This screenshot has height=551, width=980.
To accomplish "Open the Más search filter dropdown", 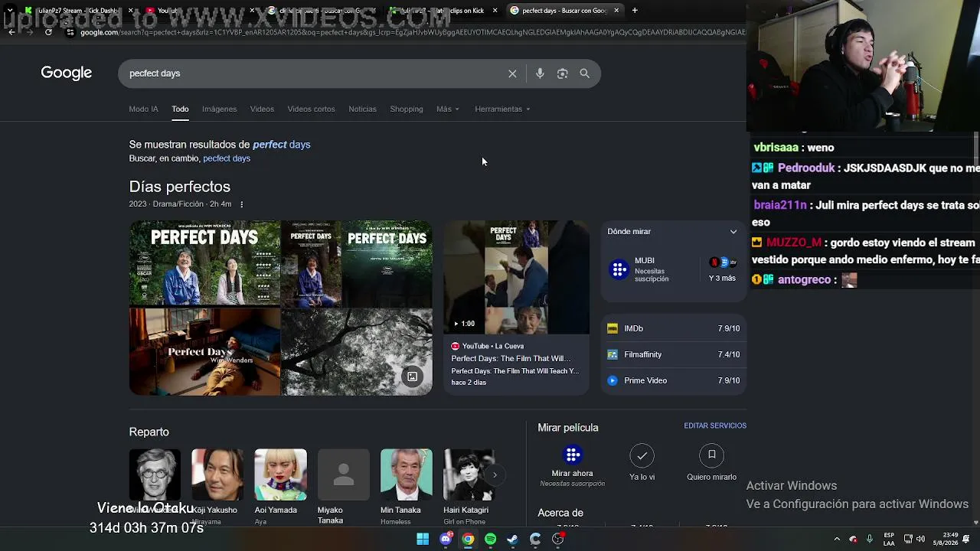I will (x=448, y=109).
